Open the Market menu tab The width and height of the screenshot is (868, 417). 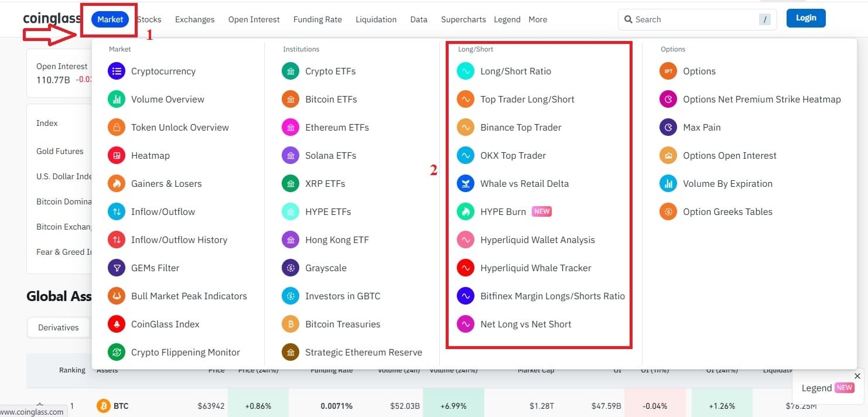point(110,19)
